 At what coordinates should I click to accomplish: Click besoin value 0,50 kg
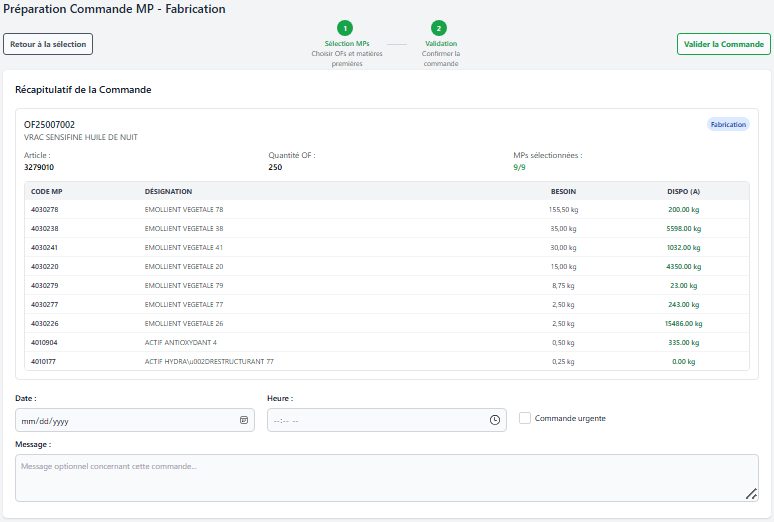tap(563, 343)
